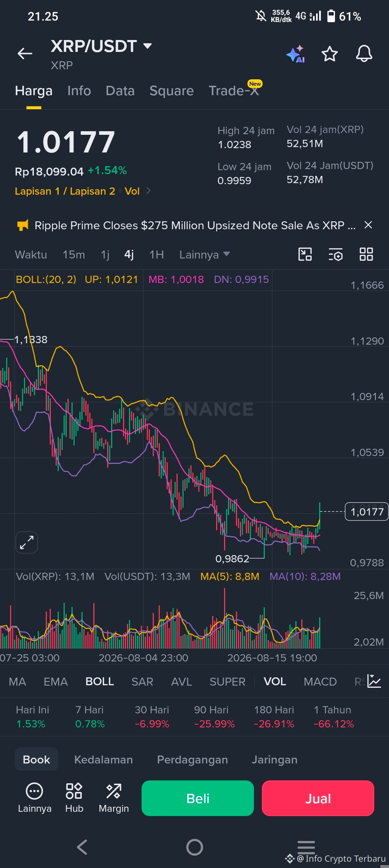This screenshot has width=389, height=868.
Task: Expand chart to fullscreen
Action: 27,542
